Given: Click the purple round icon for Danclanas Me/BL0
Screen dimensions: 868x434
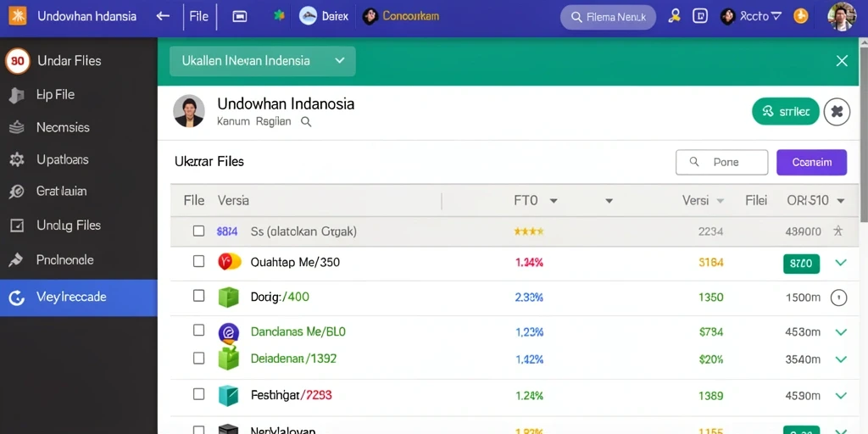Looking at the screenshot, I should click(228, 332).
